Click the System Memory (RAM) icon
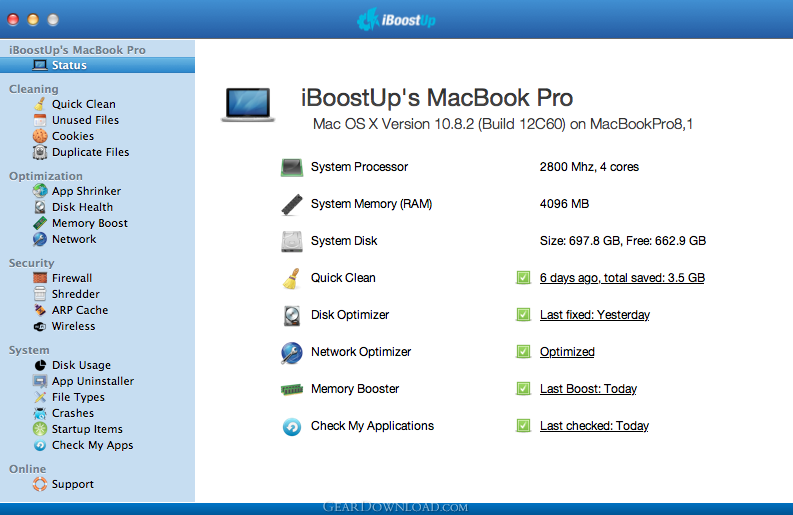This screenshot has height=515, width=793. (292, 204)
